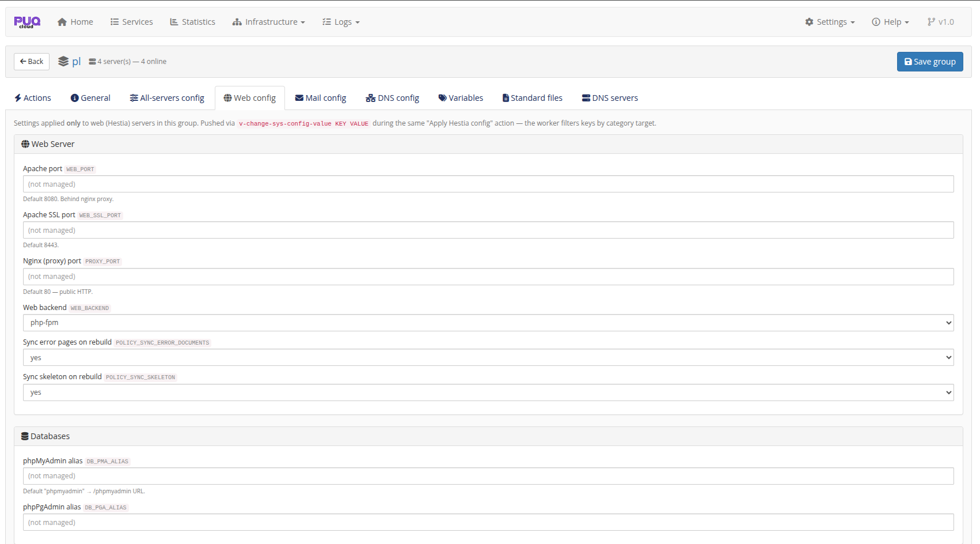Click the Help info icon

click(x=876, y=22)
